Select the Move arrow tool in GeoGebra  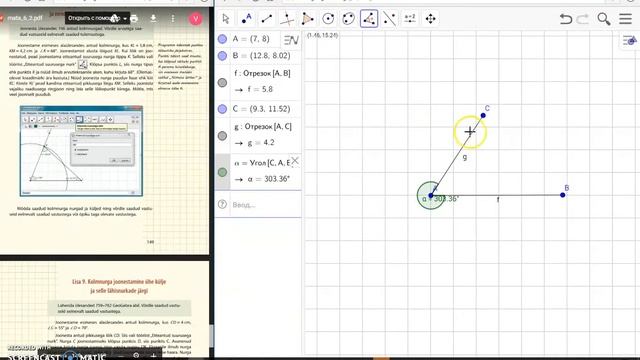(x=226, y=19)
